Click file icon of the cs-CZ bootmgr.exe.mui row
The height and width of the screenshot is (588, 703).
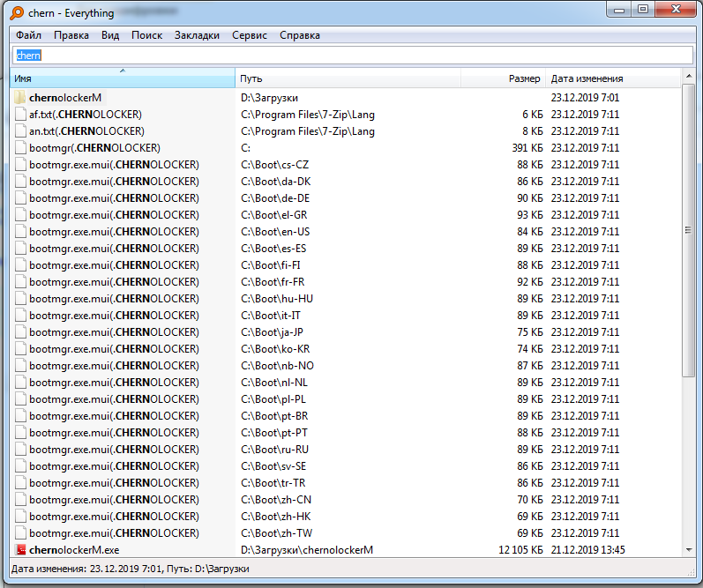[20, 165]
